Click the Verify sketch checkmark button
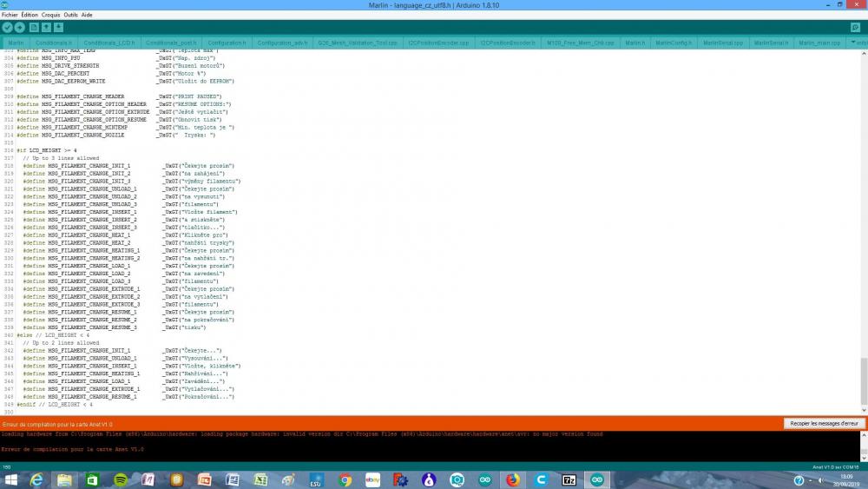This screenshot has height=489, width=868. coord(7,27)
